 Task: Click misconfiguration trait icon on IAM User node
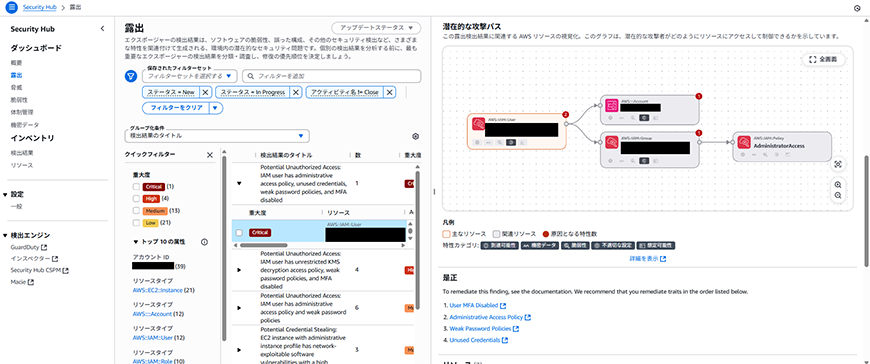point(511,143)
